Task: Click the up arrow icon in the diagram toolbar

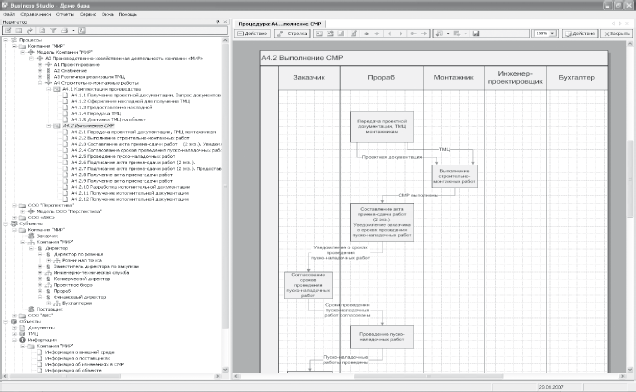Action: 366,34
